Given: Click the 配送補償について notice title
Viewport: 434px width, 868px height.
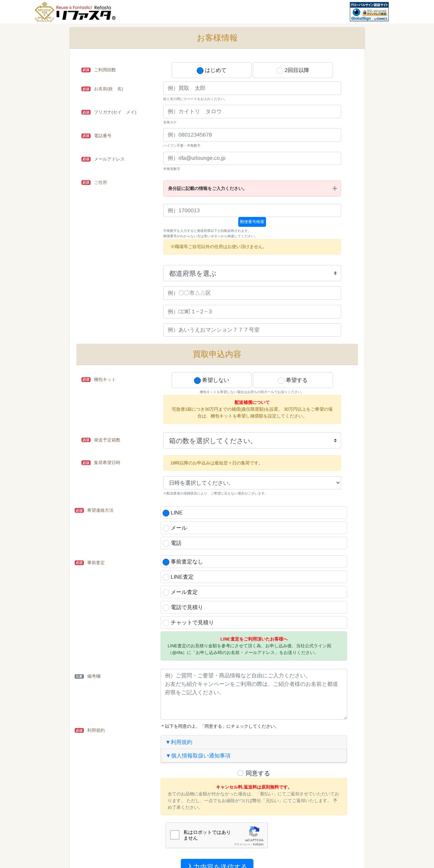Looking at the screenshot, I should point(252,402).
